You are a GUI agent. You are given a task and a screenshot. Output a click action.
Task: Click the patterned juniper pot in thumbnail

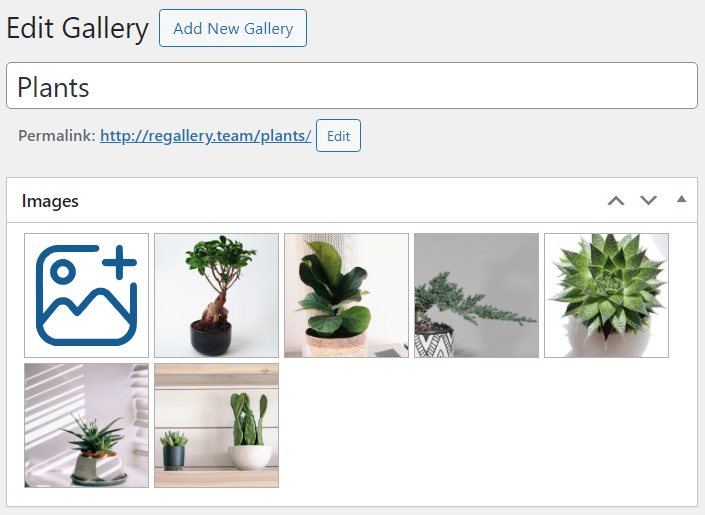433,341
